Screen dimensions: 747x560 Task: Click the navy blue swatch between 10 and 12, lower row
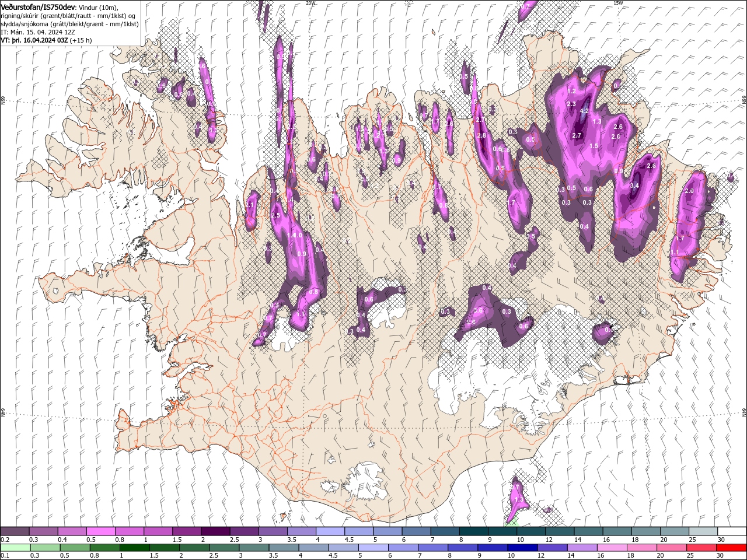click(523, 548)
